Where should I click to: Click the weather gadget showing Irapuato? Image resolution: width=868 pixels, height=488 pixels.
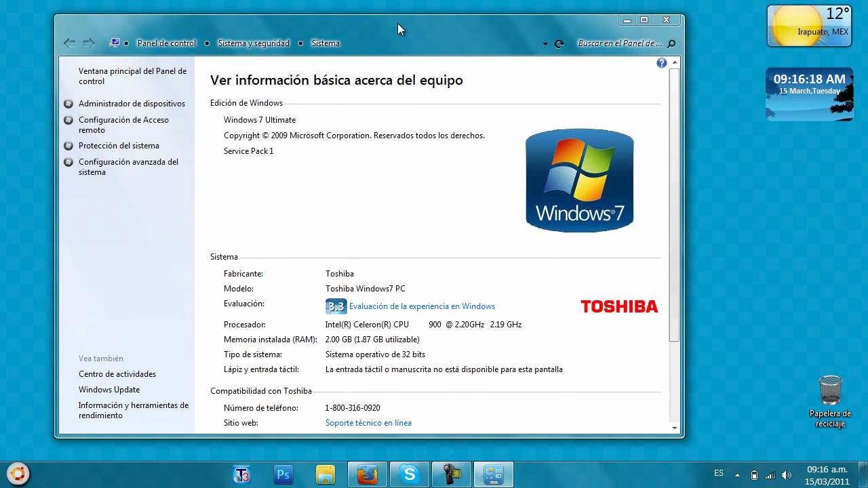[x=809, y=26]
